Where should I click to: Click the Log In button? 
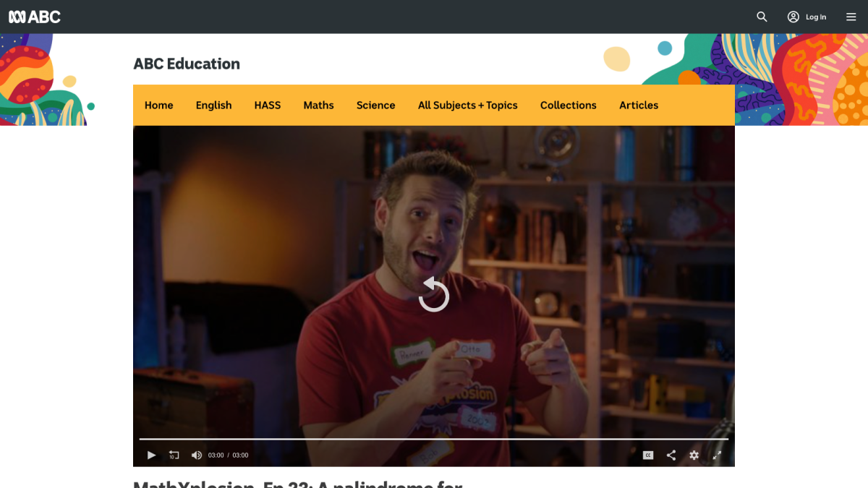(x=807, y=17)
